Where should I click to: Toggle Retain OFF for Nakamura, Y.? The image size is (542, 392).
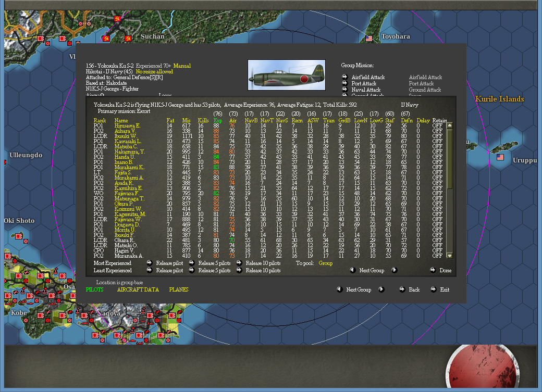pyautogui.click(x=437, y=151)
